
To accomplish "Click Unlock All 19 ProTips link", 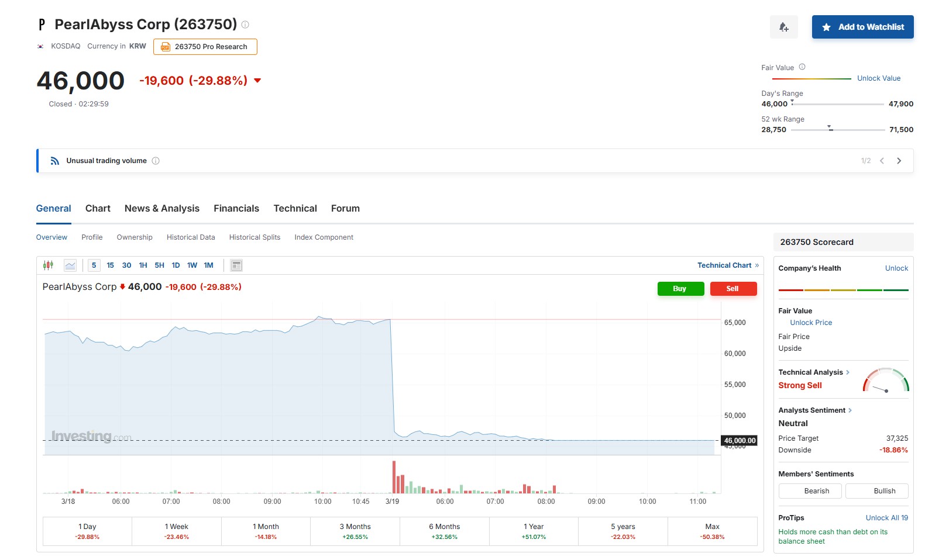I will point(887,518).
